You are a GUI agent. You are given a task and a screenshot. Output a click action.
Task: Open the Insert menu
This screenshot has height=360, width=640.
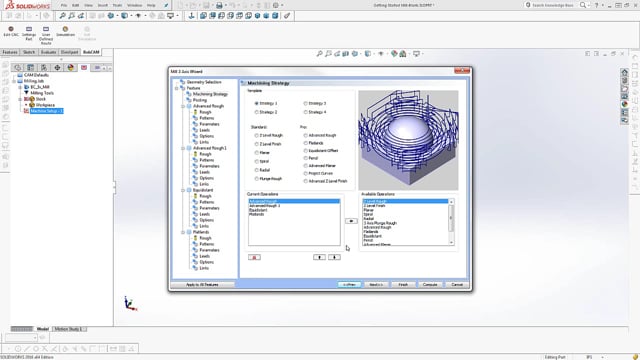[x=102, y=5]
